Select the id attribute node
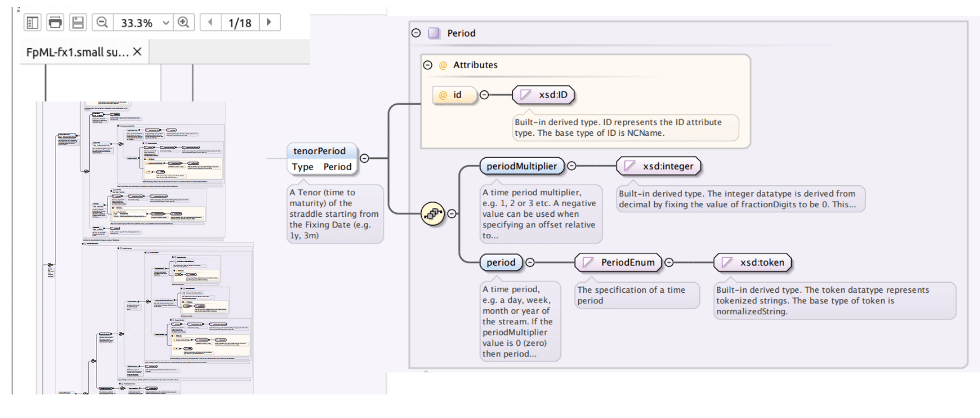980x418 pixels. pyautogui.click(x=454, y=95)
